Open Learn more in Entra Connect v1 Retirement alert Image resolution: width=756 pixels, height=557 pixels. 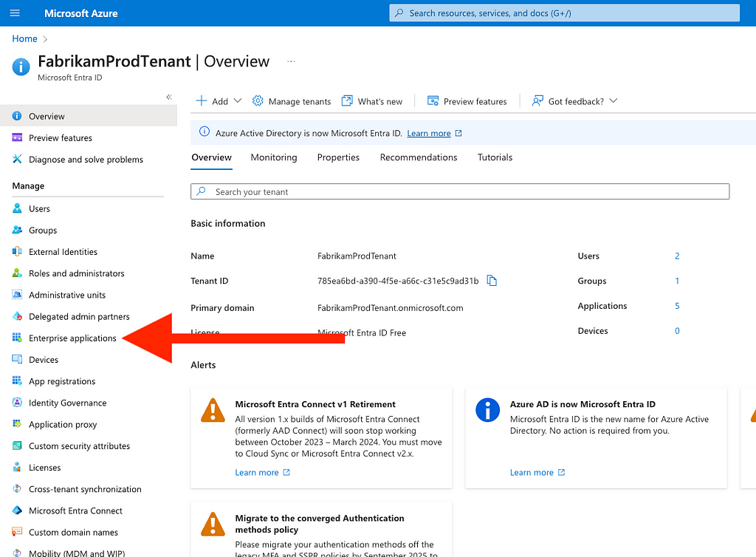[257, 472]
